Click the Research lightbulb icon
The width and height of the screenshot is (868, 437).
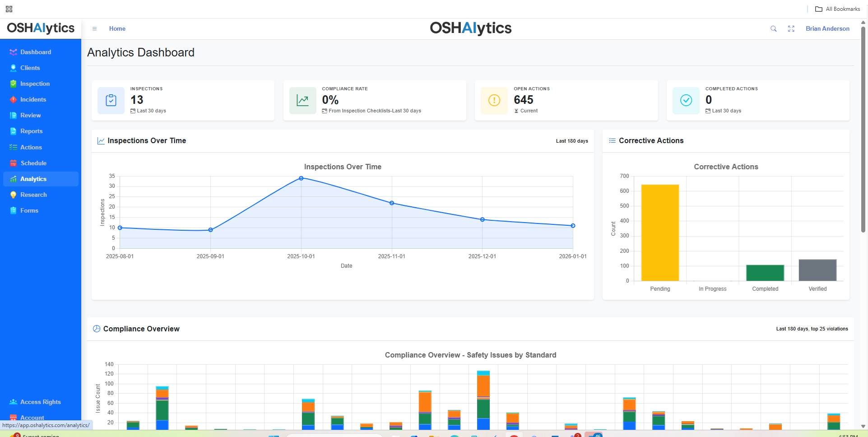(13, 195)
